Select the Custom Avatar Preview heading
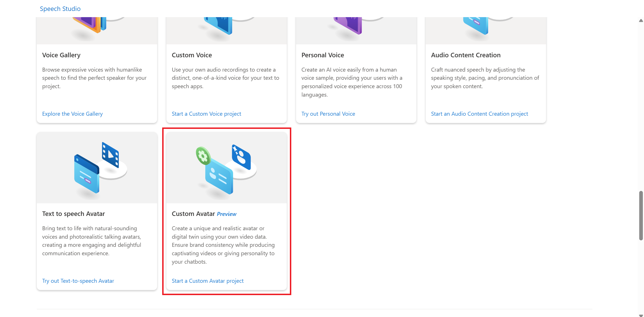Screen dimensions: 644x317 204,214
